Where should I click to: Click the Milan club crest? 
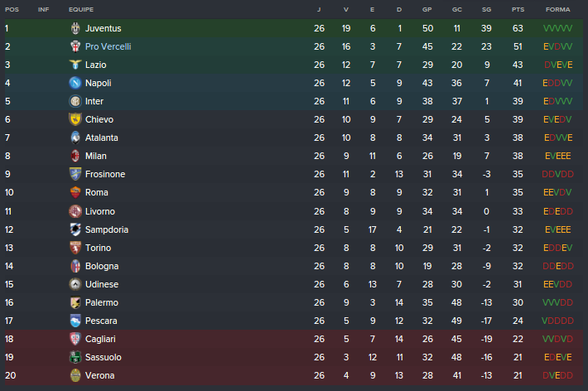click(x=75, y=156)
